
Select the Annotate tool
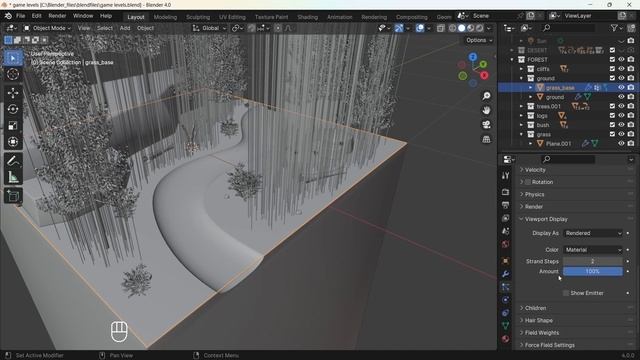click(x=13, y=161)
